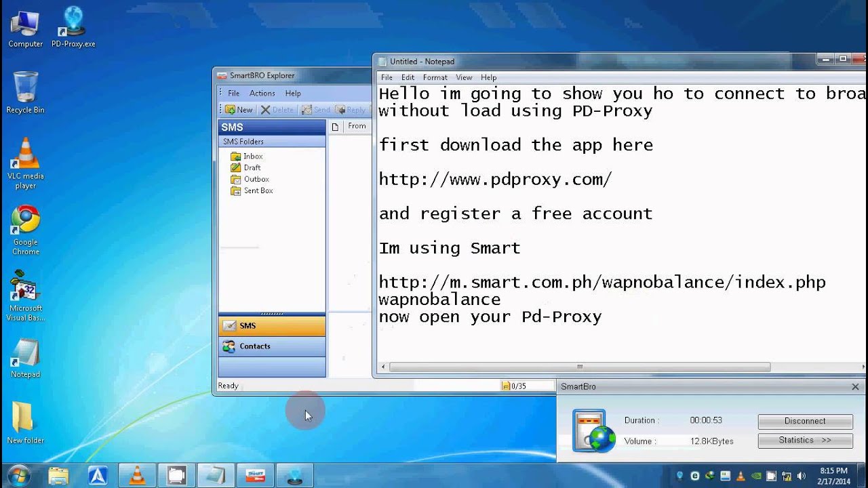Image resolution: width=868 pixels, height=488 pixels.
Task: Open the Inbox SMS folder
Action: (x=247, y=156)
